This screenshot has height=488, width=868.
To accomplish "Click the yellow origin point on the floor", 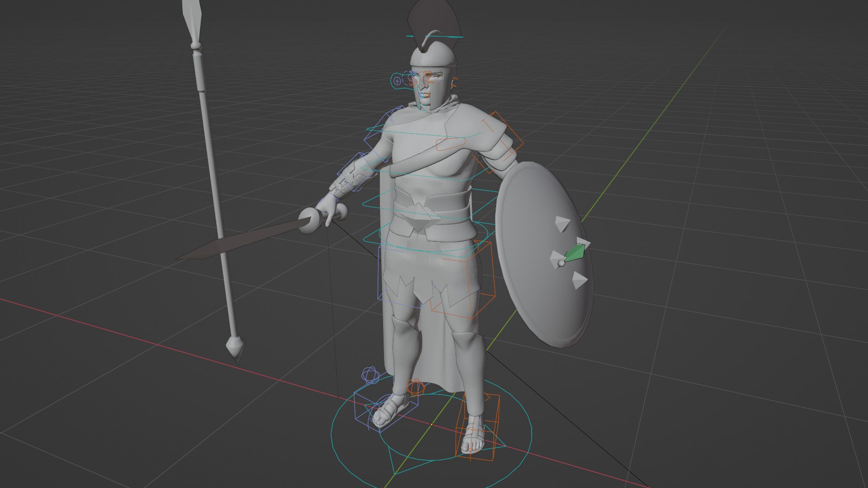I will 432,424.
